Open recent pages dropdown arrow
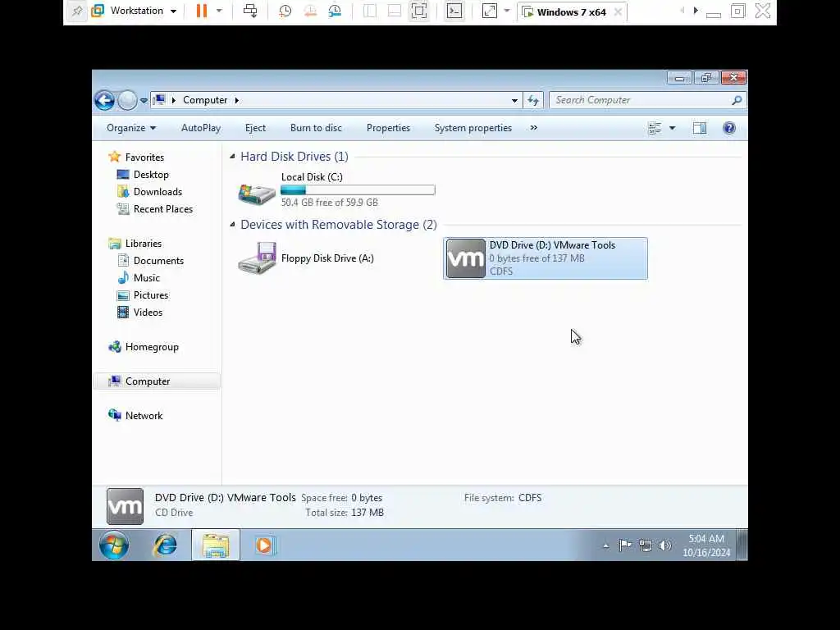 tap(144, 101)
